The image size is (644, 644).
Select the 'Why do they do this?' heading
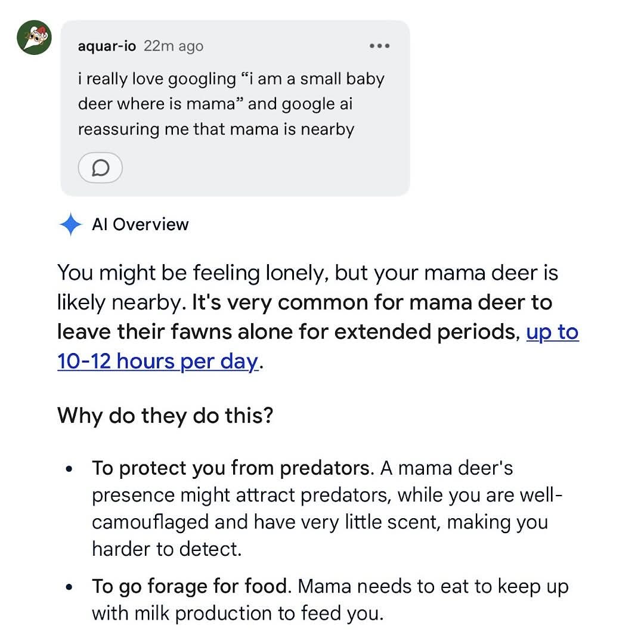click(x=165, y=415)
